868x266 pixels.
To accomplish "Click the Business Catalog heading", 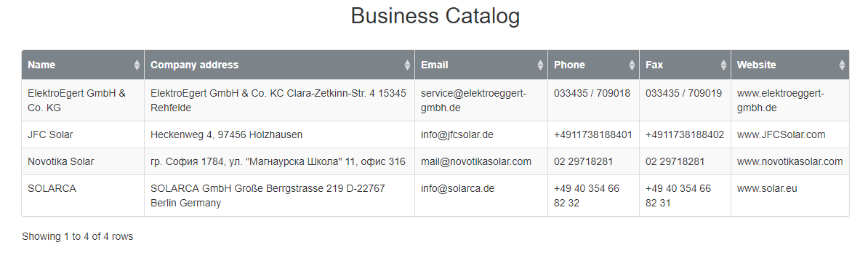I will coord(435,15).
